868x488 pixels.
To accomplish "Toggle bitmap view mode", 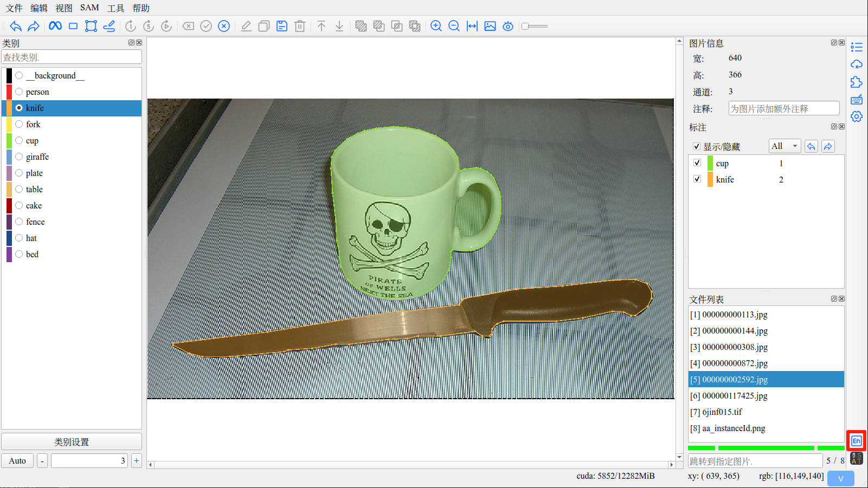I will point(490,26).
